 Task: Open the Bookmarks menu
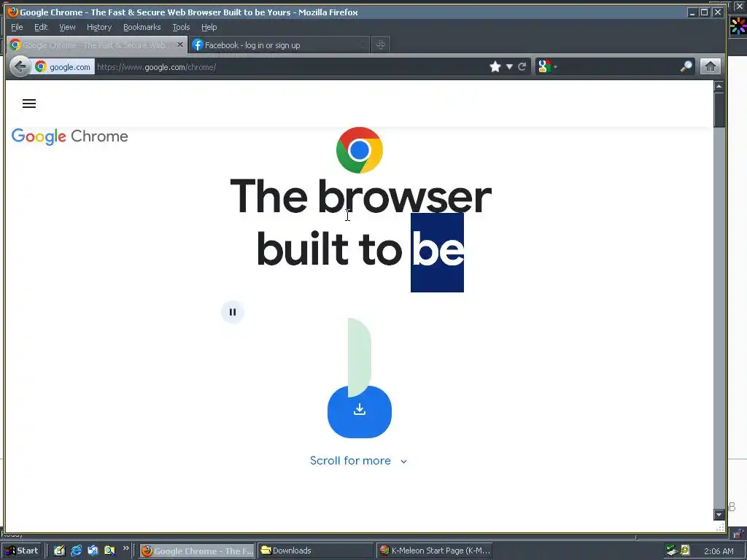142,27
